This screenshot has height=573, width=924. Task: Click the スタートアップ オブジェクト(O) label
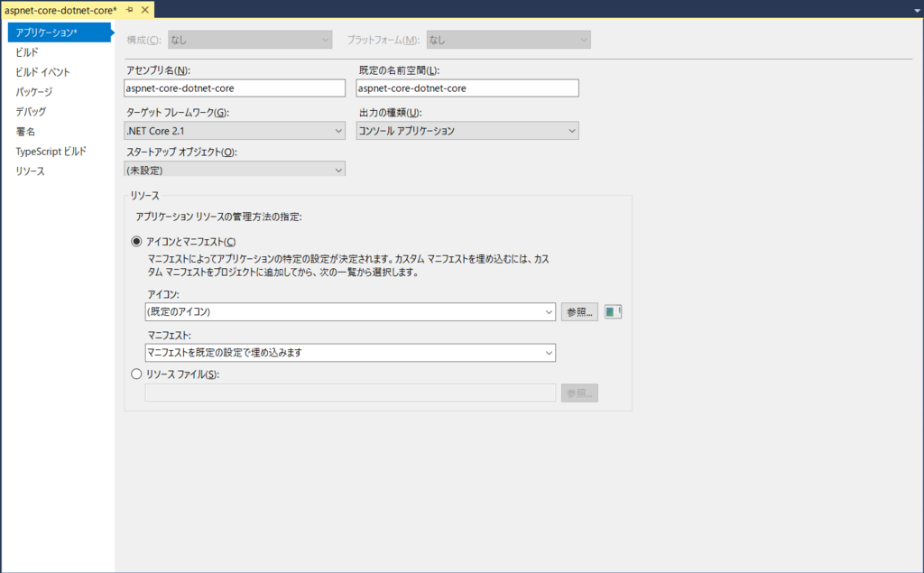click(x=181, y=152)
